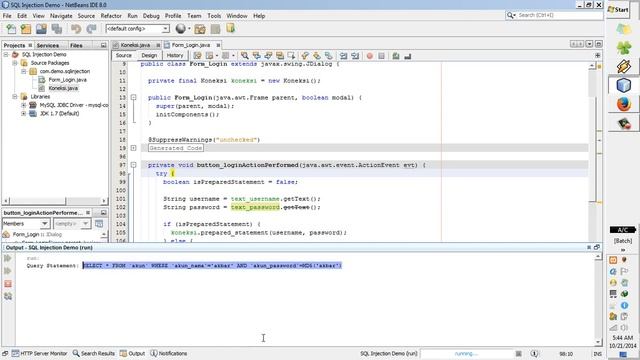Open Notifications in the status bar
The width and height of the screenshot is (640, 360).
point(169,353)
